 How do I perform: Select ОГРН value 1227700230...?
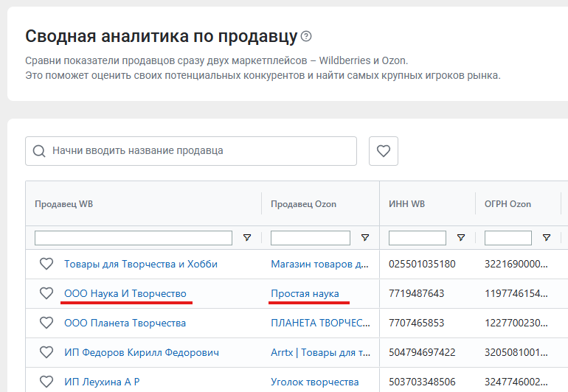[516, 323]
